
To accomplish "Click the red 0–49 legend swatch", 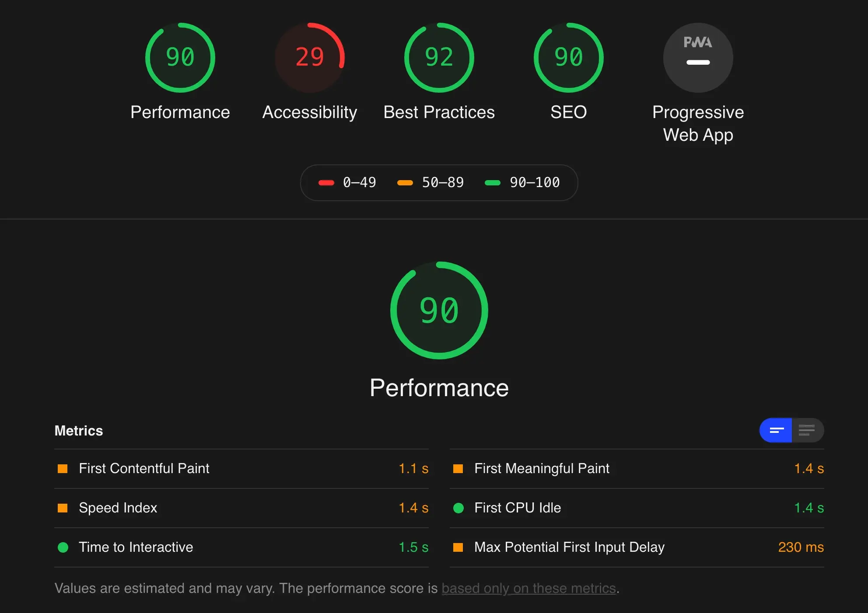I will [x=326, y=183].
